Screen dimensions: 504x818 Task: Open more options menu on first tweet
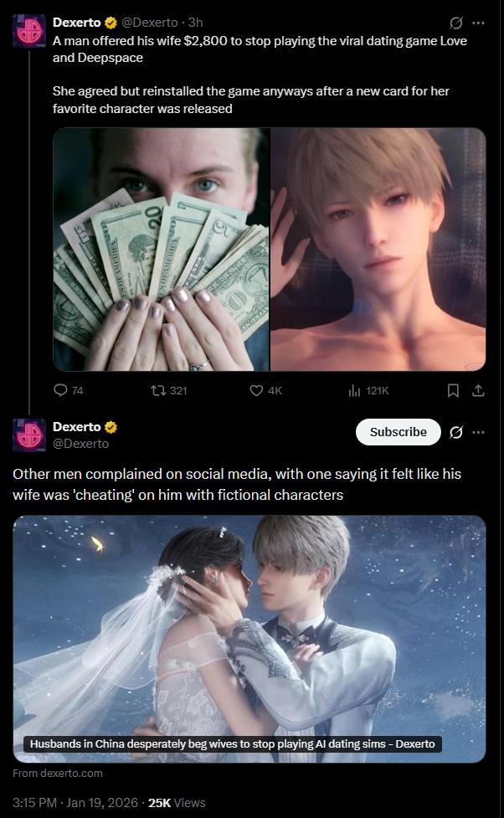(x=478, y=23)
